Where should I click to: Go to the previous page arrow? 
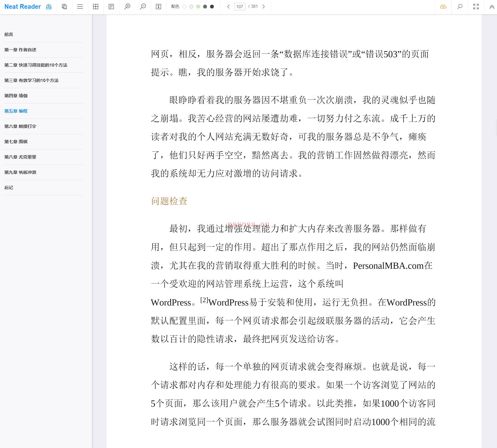(x=228, y=7)
